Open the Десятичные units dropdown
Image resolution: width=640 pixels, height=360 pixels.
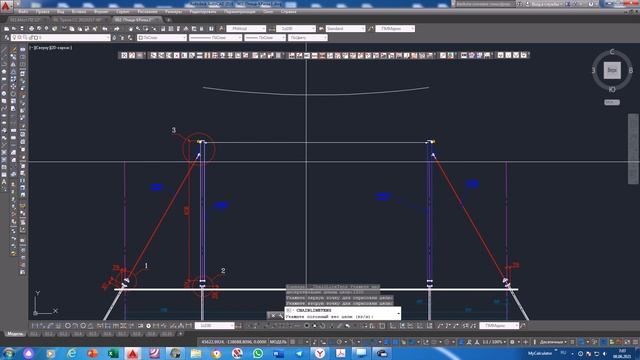553,342
